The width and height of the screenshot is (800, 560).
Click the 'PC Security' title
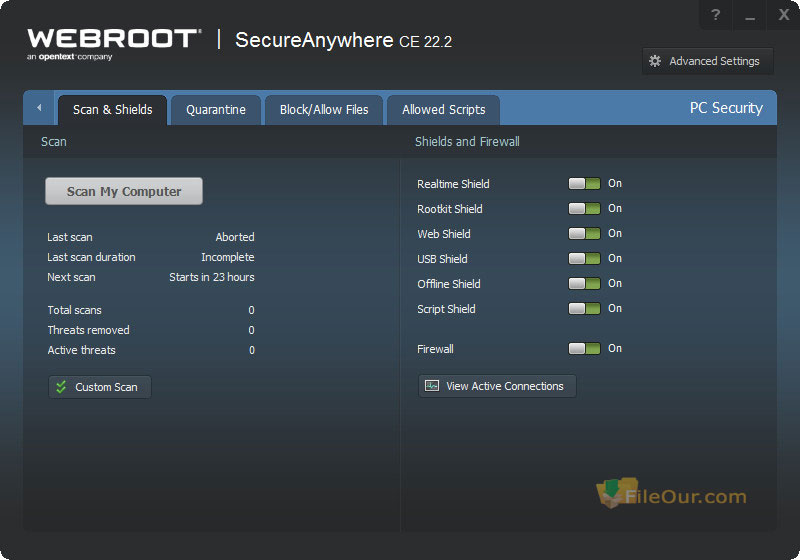point(726,108)
